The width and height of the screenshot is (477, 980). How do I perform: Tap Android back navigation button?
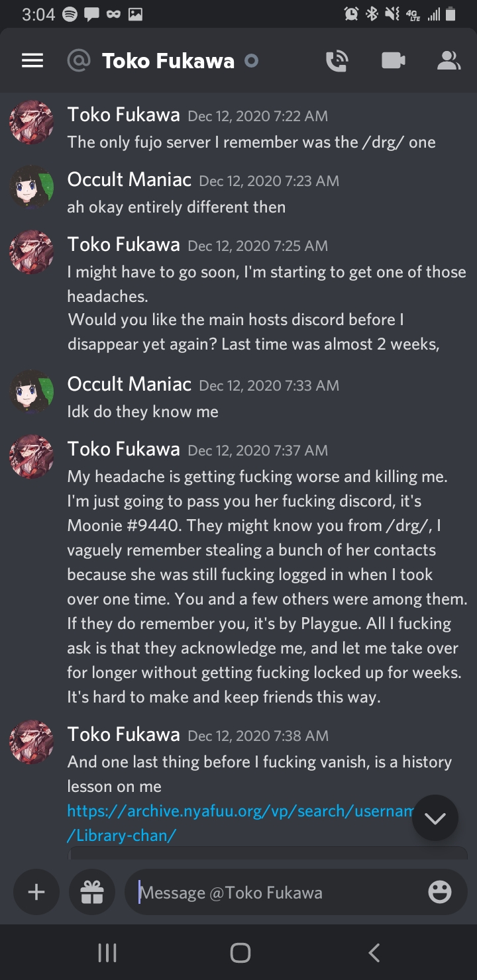pyautogui.click(x=374, y=953)
